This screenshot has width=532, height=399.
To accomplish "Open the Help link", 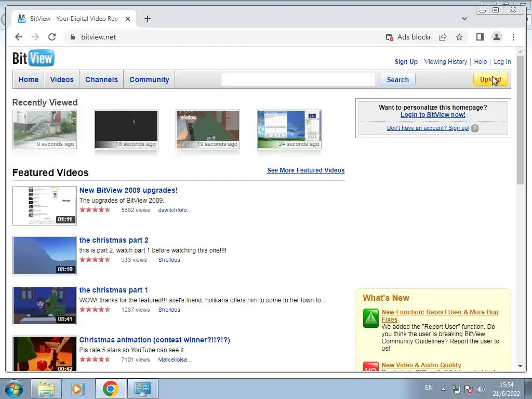I will (x=481, y=62).
